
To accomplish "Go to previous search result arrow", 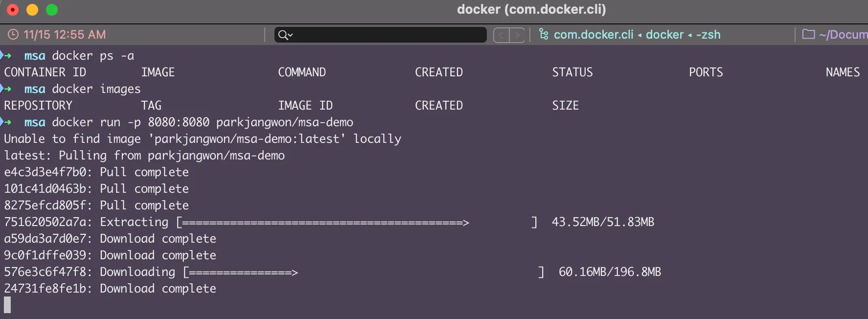I will coord(502,35).
